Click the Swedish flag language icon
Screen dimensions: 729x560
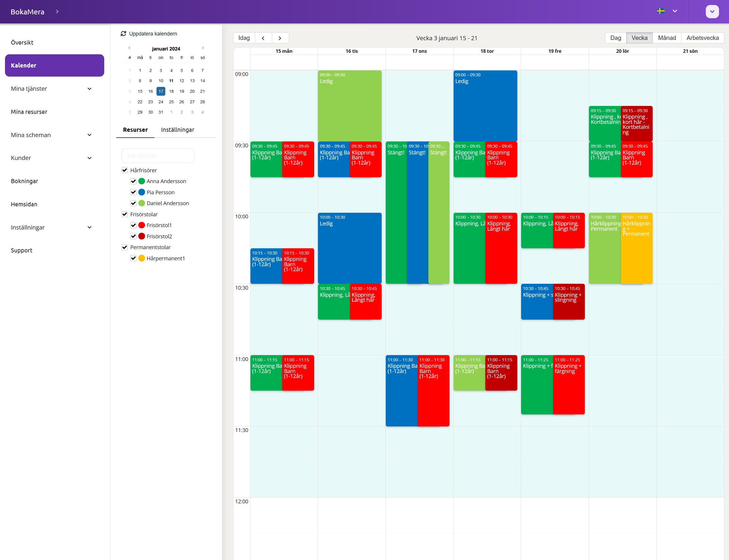click(660, 11)
